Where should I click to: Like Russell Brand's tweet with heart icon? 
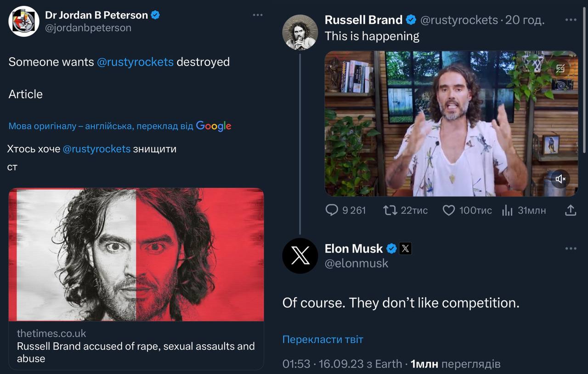448,210
